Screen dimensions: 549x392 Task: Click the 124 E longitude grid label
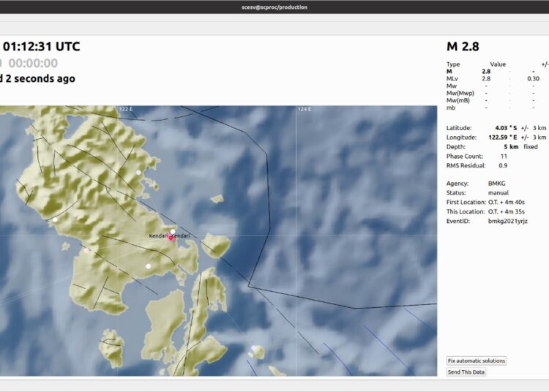(x=305, y=109)
